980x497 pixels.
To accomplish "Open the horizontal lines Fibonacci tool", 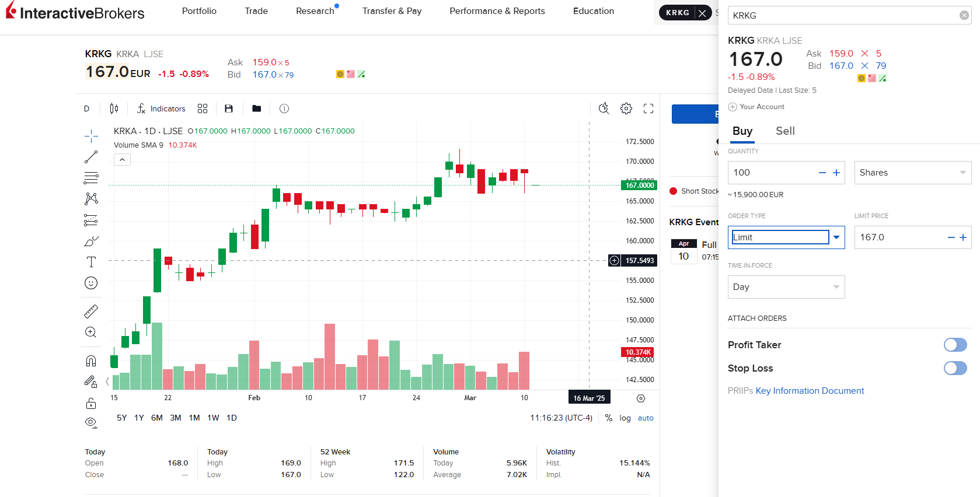I will click(91, 178).
